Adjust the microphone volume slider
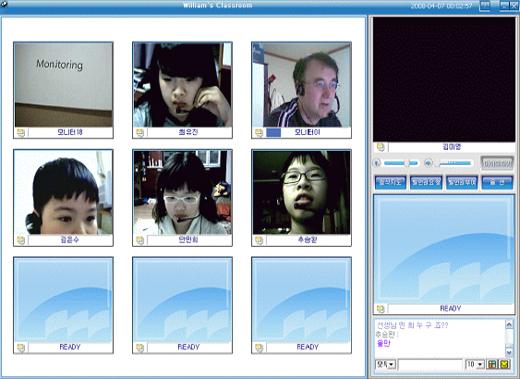 [401, 163]
